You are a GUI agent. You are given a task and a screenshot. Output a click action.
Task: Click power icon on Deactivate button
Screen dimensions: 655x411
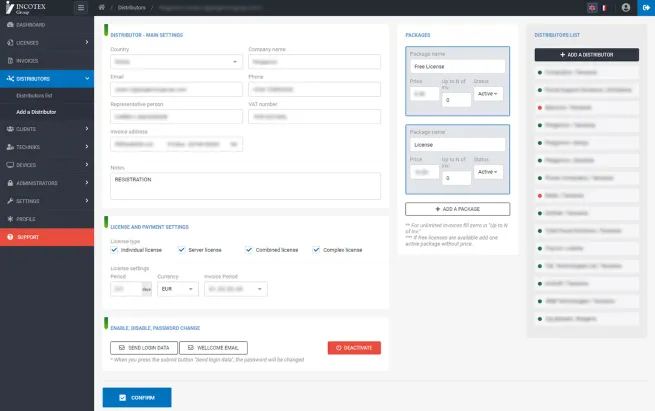pyautogui.click(x=339, y=348)
